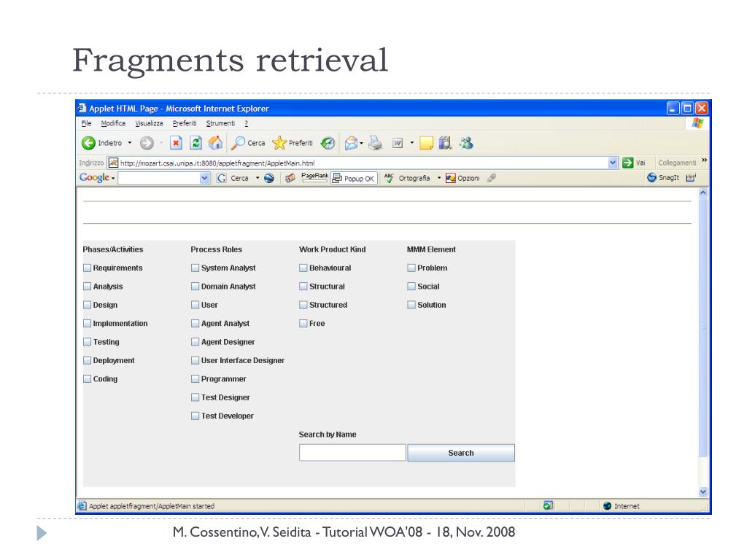This screenshot has height=560, width=747.
Task: Expand the Collegamenti links chevron
Action: [x=704, y=160]
